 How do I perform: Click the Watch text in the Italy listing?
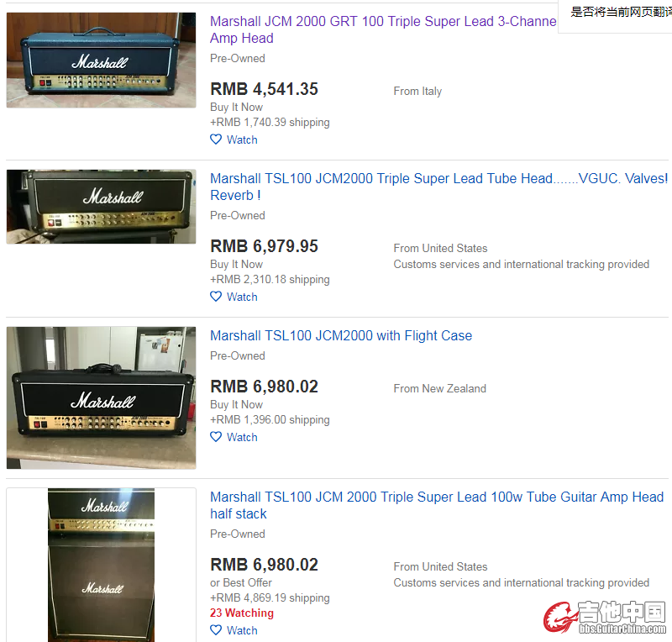tap(242, 139)
